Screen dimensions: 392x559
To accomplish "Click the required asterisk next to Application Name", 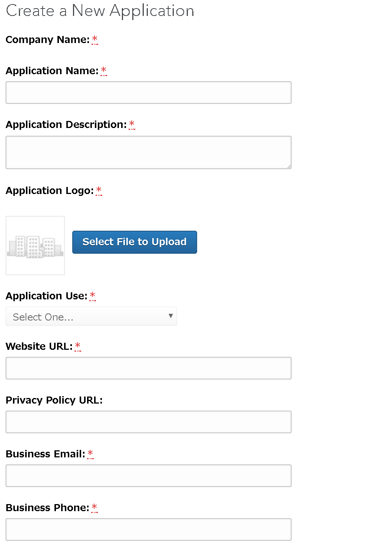I will coord(104,70).
